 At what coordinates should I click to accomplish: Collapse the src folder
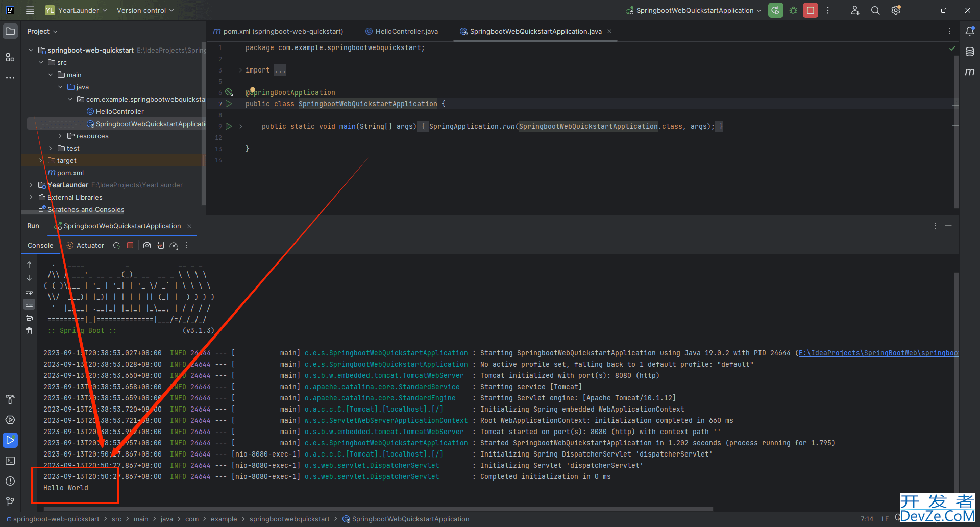tap(41, 62)
